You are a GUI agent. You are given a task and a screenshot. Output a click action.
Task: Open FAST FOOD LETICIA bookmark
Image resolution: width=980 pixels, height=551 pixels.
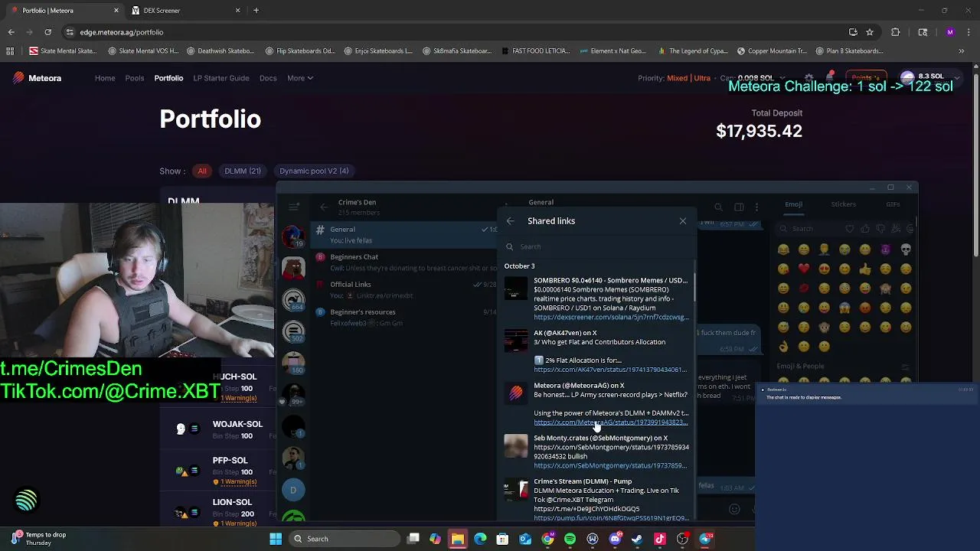pyautogui.click(x=535, y=51)
